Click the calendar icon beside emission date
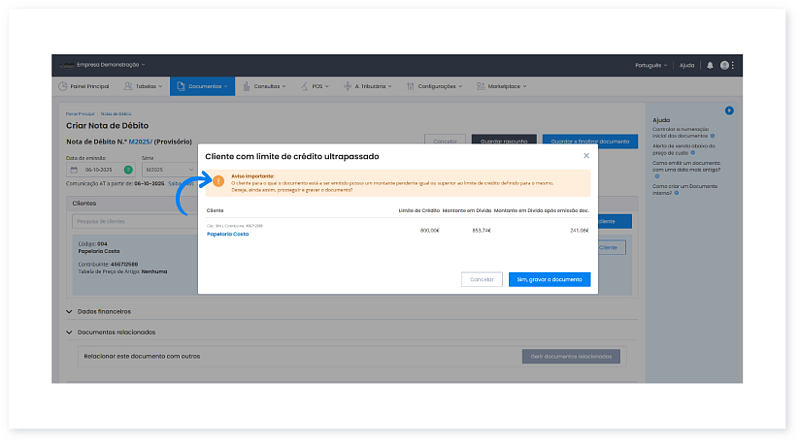 (x=73, y=169)
